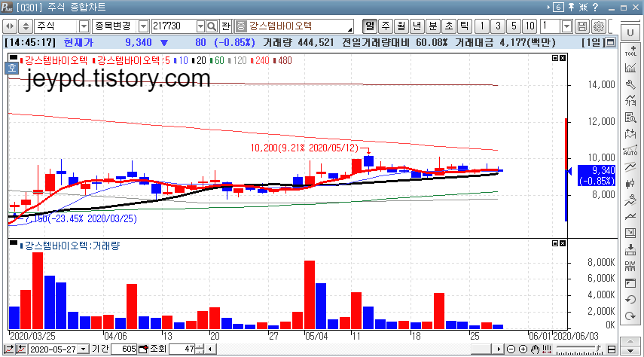
Task: Maximize the price chart pane
Action: click(x=555, y=58)
